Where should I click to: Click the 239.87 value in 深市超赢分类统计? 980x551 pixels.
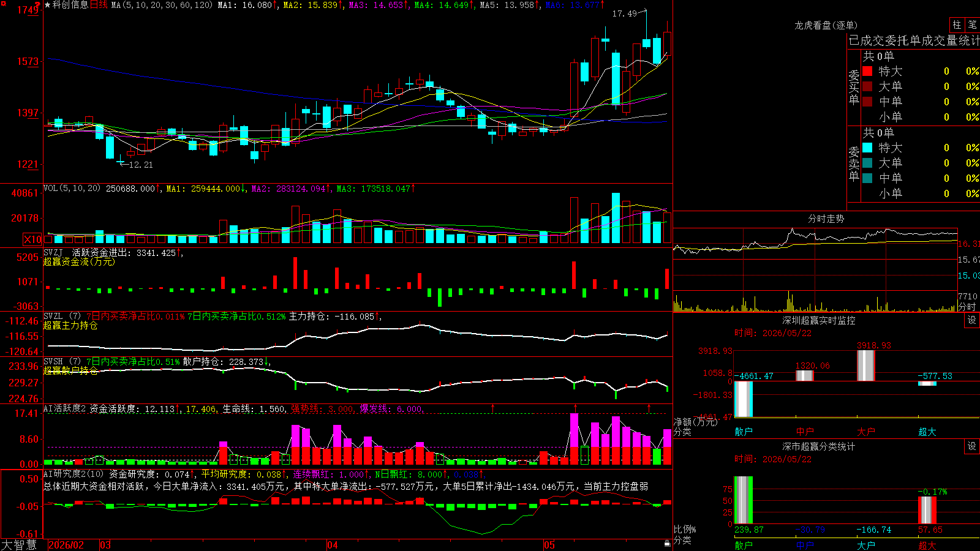[749, 530]
